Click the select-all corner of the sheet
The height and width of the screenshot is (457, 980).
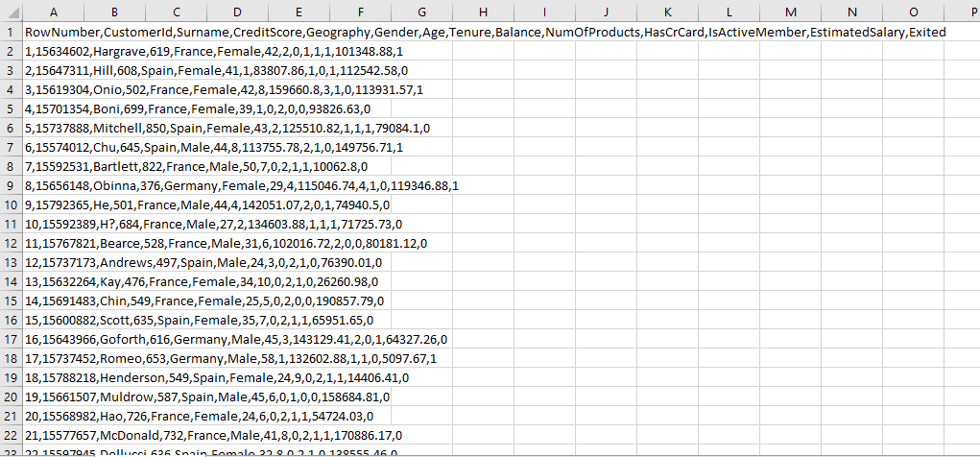[x=12, y=12]
